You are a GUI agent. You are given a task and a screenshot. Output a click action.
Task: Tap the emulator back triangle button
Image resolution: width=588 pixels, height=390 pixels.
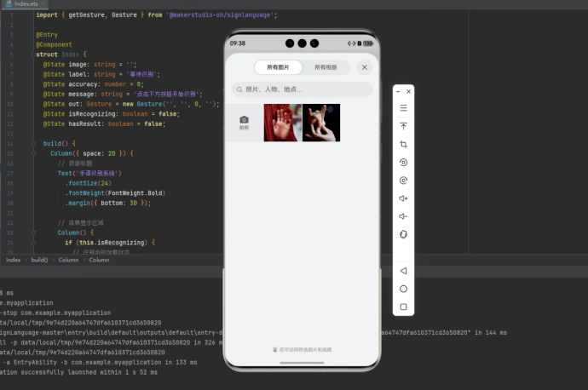pyautogui.click(x=403, y=271)
